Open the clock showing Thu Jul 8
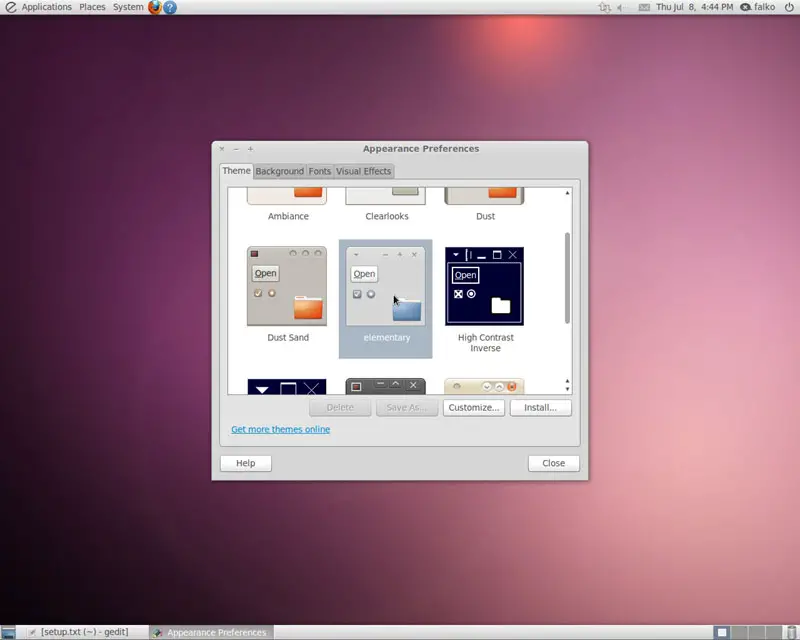Viewport: 800px width, 640px height. coord(694,7)
